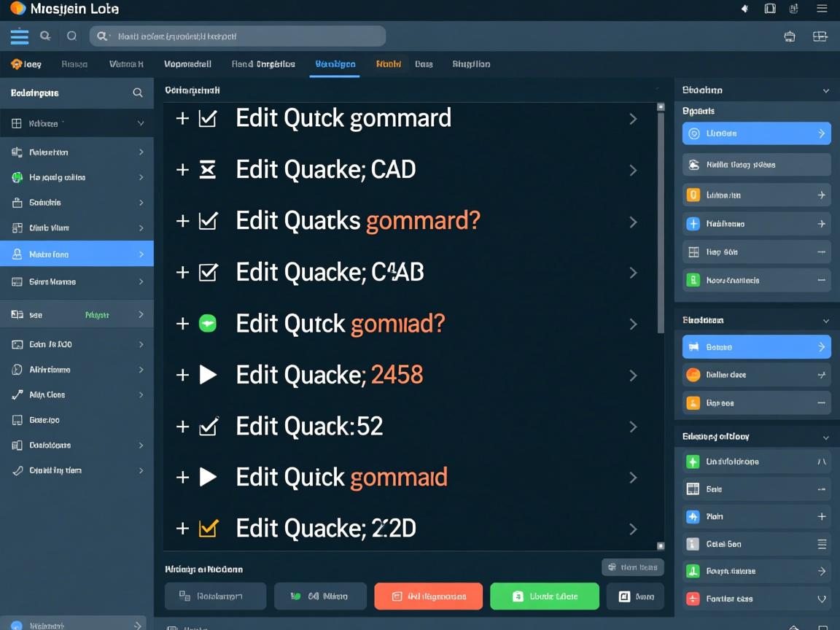Click the green play icon beside Edit Quacke; 2458
The height and width of the screenshot is (630, 840).
(x=208, y=375)
